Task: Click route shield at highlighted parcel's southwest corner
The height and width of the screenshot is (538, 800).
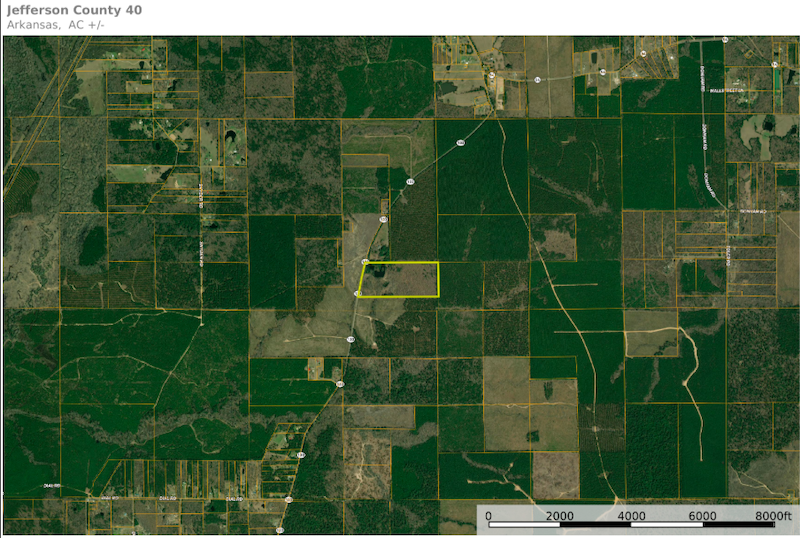Action: point(358,293)
